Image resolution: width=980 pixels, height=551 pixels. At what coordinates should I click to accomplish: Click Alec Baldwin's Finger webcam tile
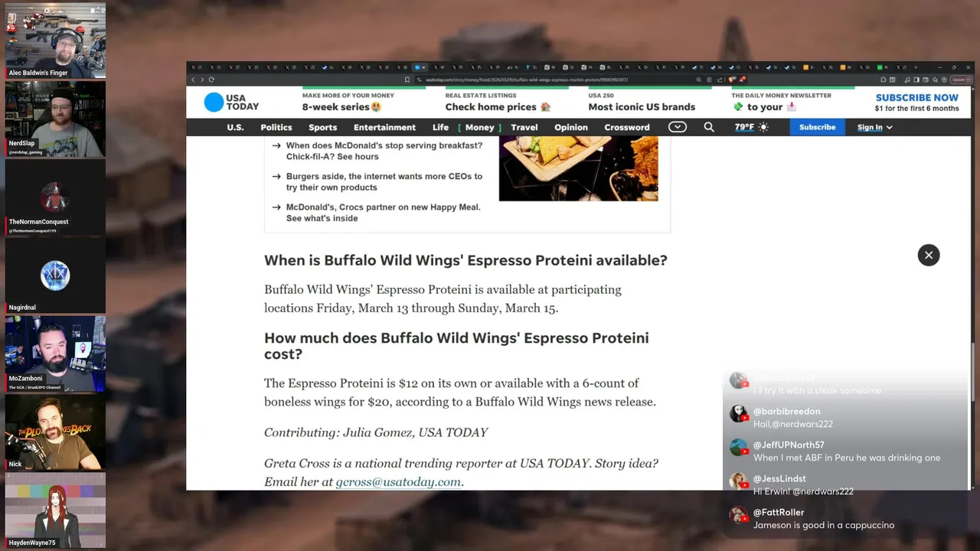pyautogui.click(x=55, y=41)
